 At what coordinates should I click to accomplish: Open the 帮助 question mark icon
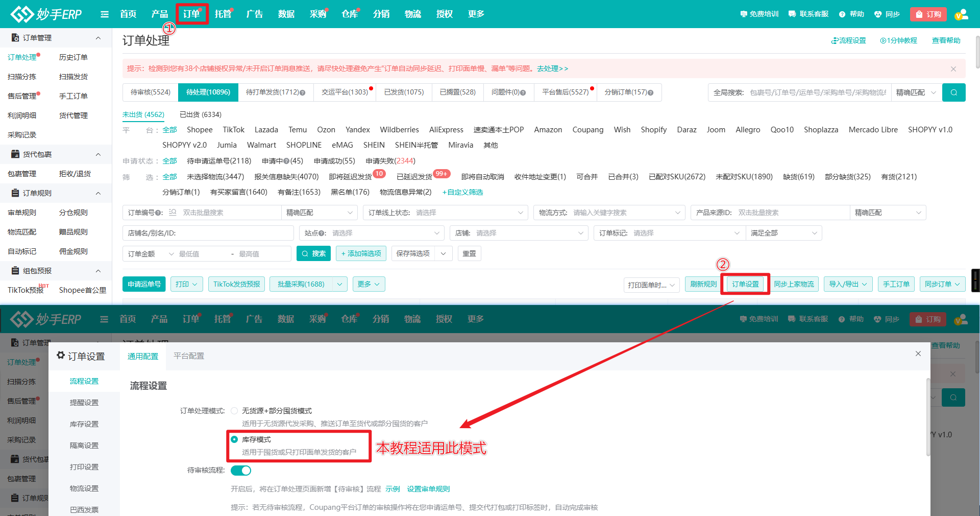(x=842, y=14)
